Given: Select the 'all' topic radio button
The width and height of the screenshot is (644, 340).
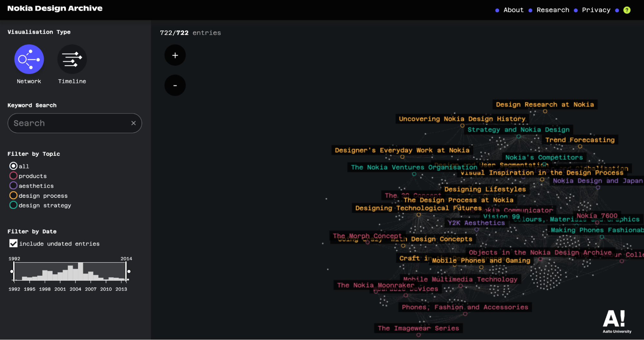Looking at the screenshot, I should click(13, 166).
